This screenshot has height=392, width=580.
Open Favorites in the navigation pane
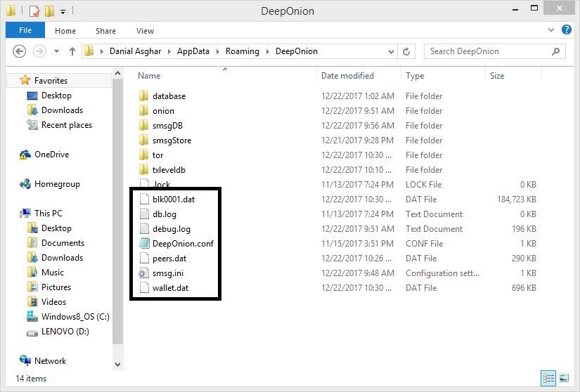(51, 81)
